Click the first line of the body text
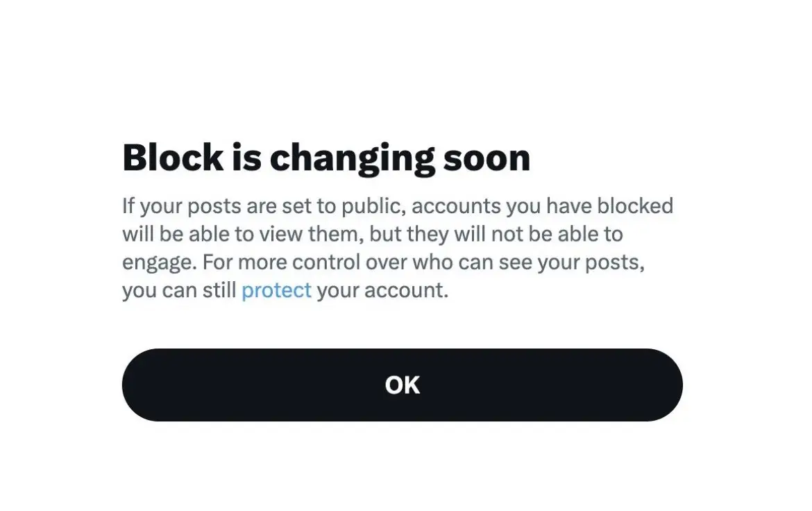 (x=398, y=206)
